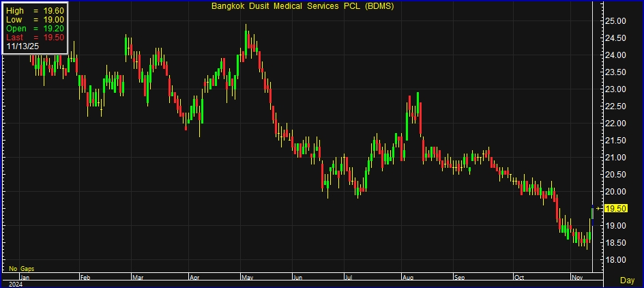The width and height of the screenshot is (644, 288).
Task: Select the Nov marker on time axis
Action: [x=576, y=278]
